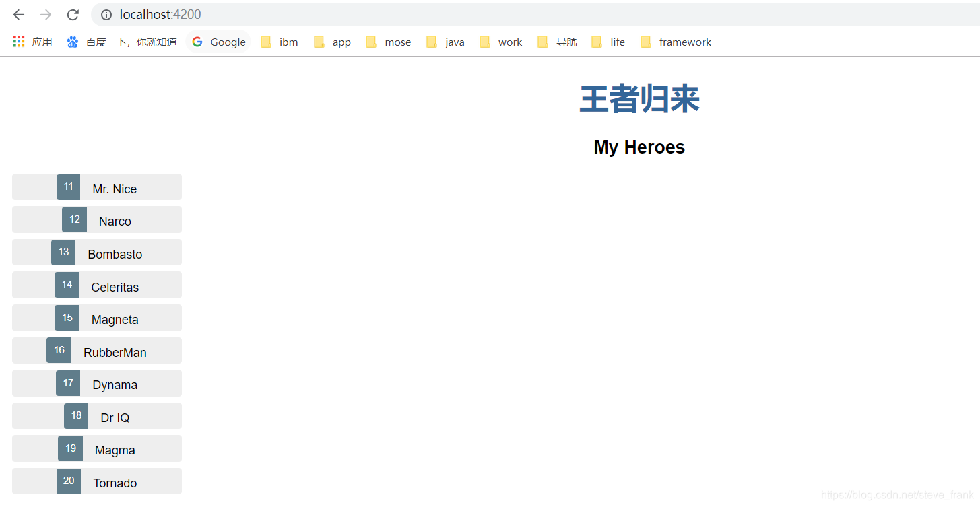Click the badge numbered 18
The width and height of the screenshot is (980, 507).
tap(76, 415)
